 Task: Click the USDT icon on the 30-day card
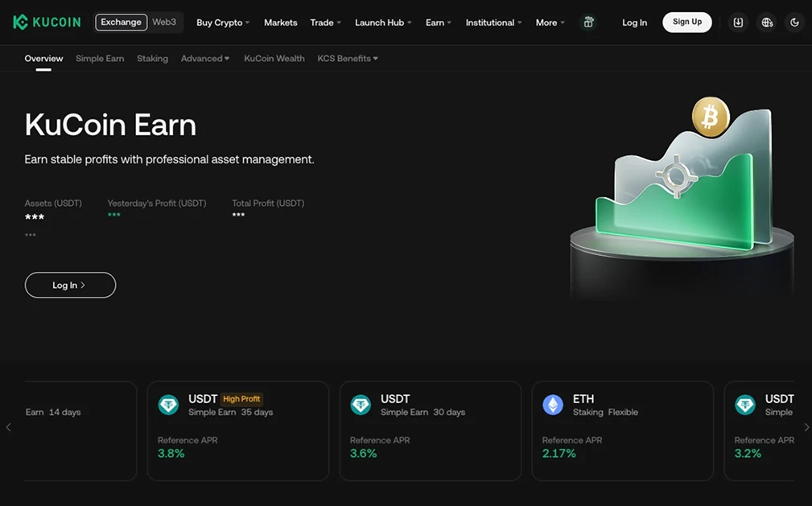360,405
